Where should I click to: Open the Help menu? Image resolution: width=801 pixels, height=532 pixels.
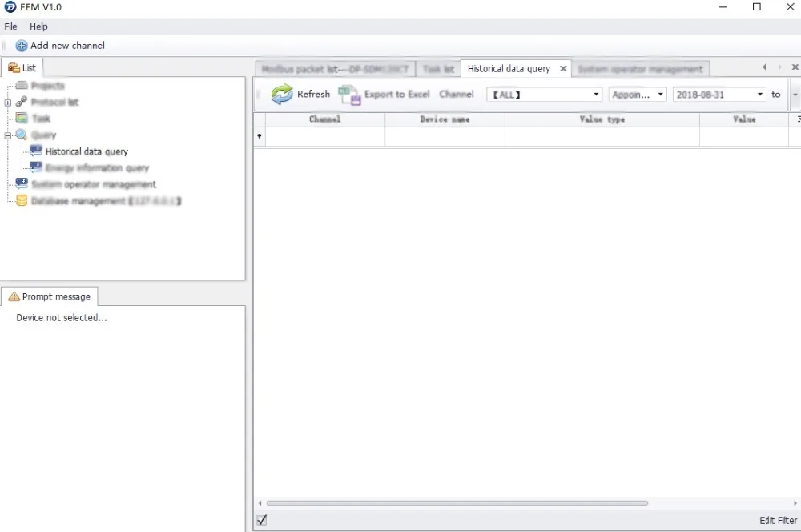point(38,26)
